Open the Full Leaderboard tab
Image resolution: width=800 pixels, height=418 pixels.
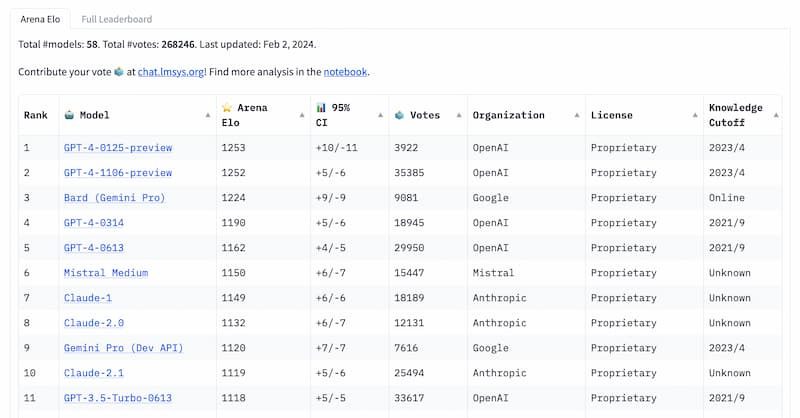tap(117, 19)
